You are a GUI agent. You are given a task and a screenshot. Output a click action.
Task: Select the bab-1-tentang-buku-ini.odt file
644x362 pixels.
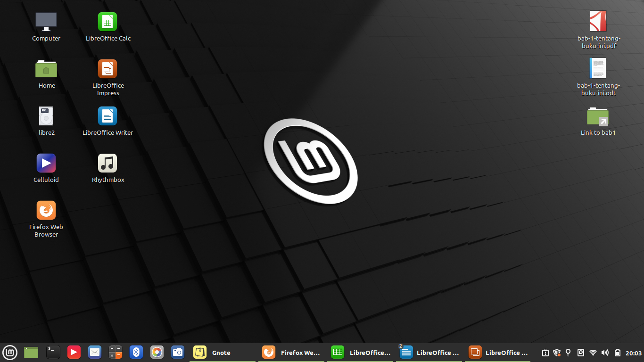click(598, 68)
